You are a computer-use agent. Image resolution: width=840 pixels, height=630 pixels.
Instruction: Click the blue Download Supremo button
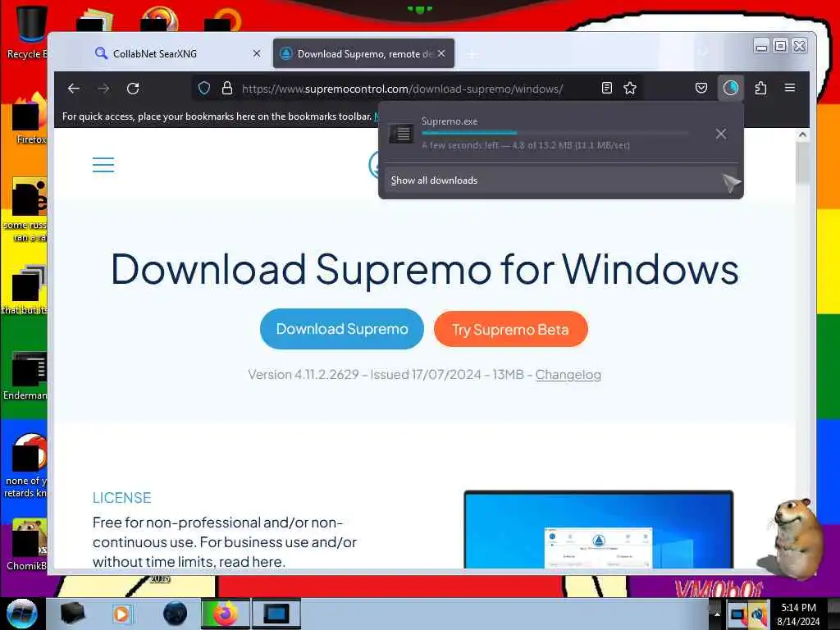[x=342, y=329]
